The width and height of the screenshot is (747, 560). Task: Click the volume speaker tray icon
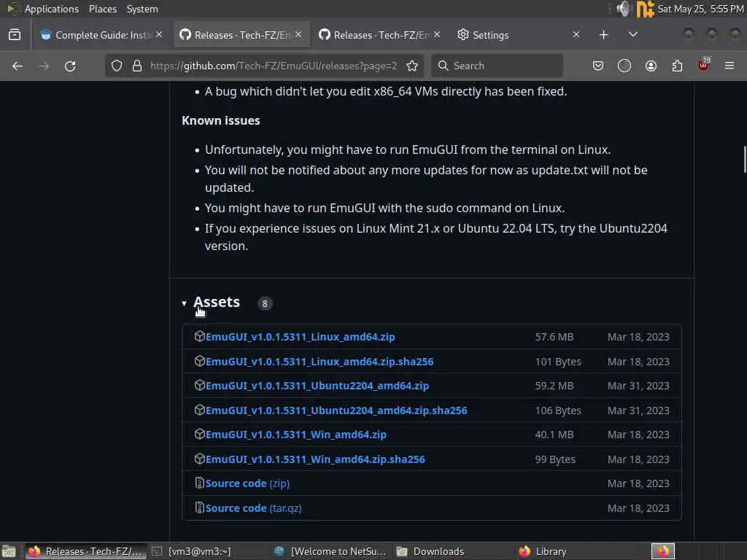coord(623,9)
